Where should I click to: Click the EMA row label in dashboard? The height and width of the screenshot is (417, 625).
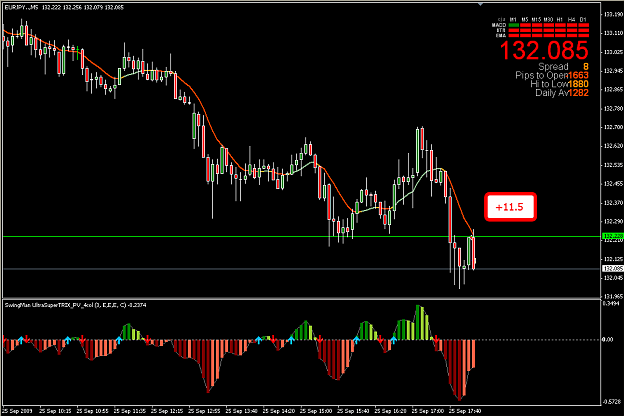pos(501,35)
